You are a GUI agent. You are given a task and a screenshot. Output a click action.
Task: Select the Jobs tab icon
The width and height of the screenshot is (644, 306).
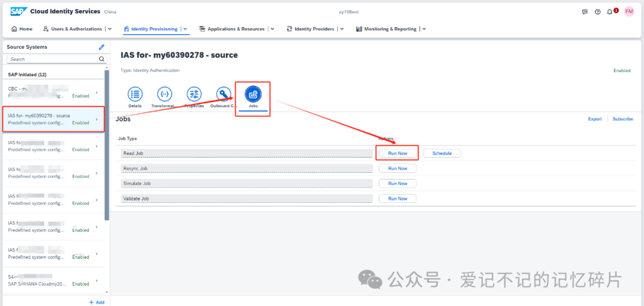pos(253,94)
